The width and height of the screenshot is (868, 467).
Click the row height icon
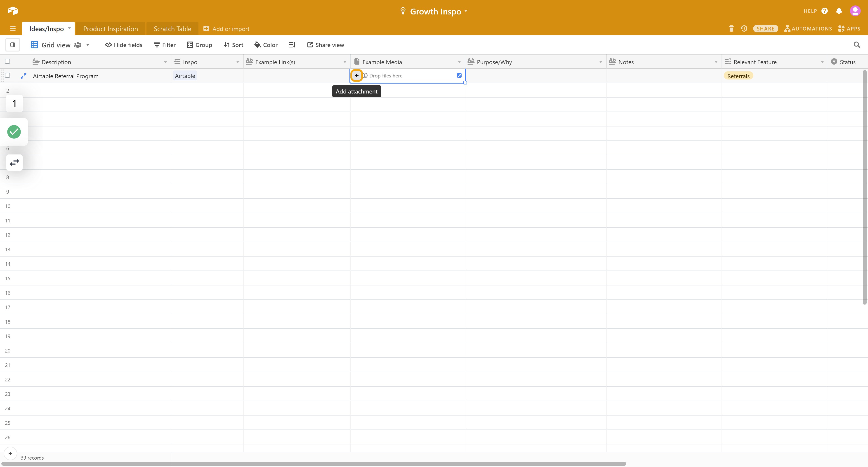[292, 45]
